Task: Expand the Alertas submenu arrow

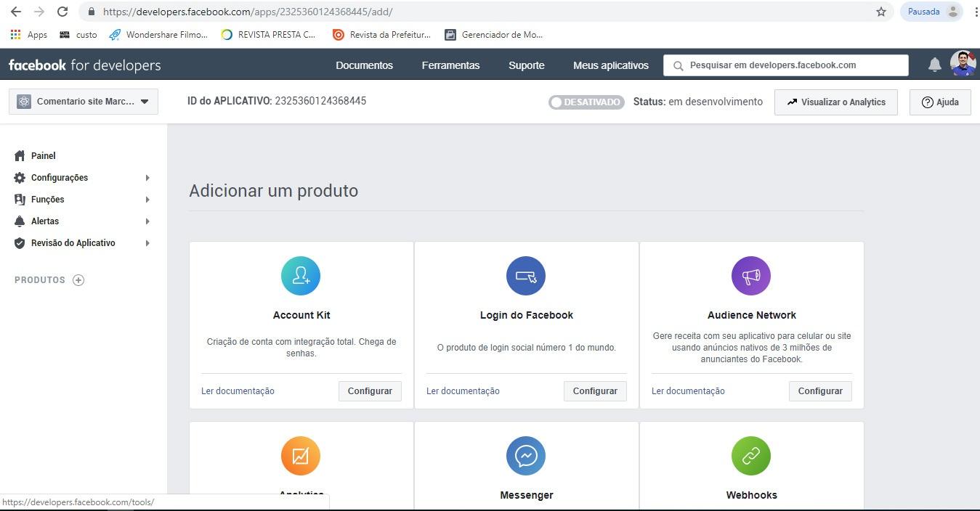Action: [x=147, y=221]
